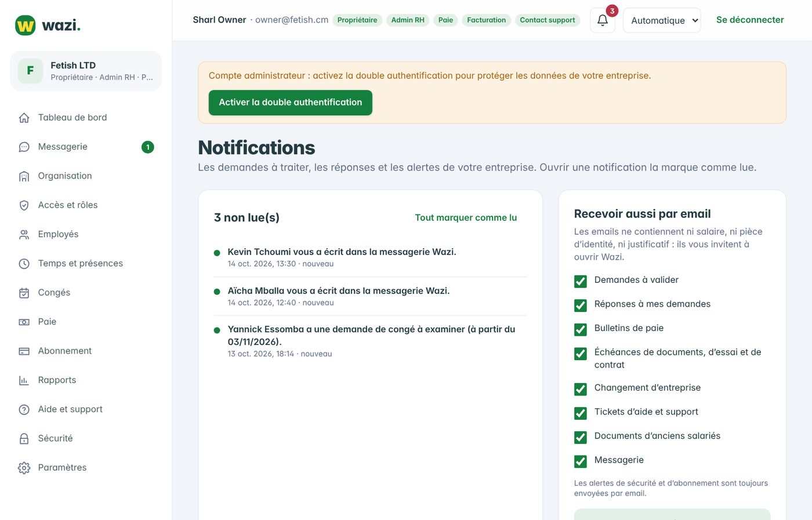Open Yannick Essomba leave request notification

(370, 341)
